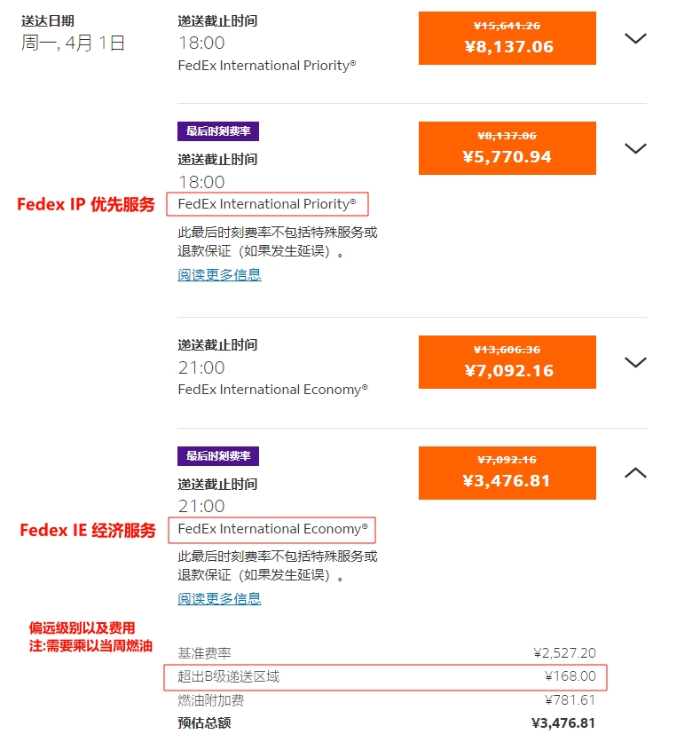Viewport: 700px width, 742px height.
Task: Choose the ¥5,770.94 last-minute rate button
Action: pyautogui.click(x=507, y=148)
